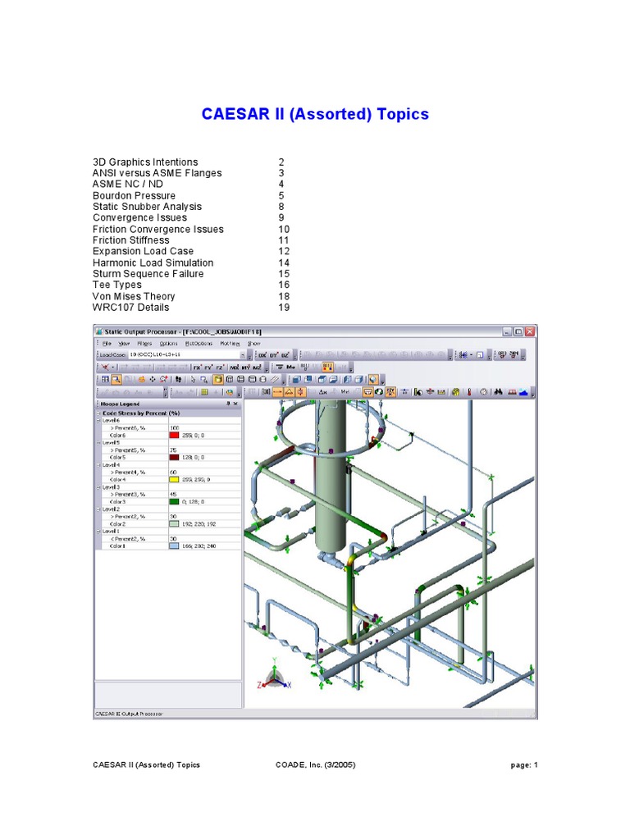Click the 'Bourdon Pressure' contents entry
The width and height of the screenshot is (630, 840).
[x=134, y=195]
